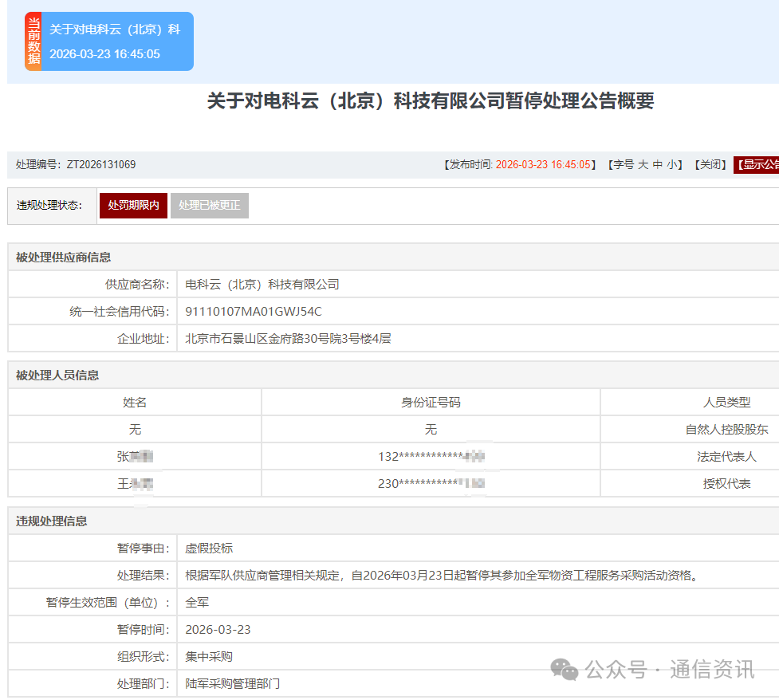This screenshot has width=779, height=700.
Task: Set font size to 中
Action: 658,165
